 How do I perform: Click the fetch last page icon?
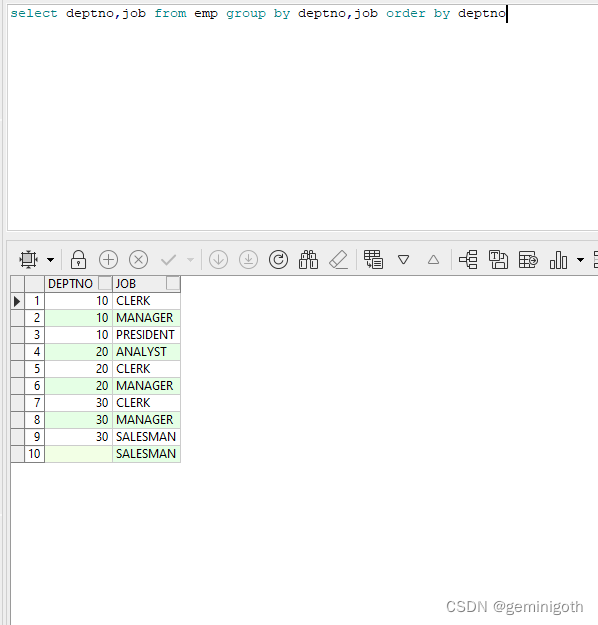click(x=248, y=260)
